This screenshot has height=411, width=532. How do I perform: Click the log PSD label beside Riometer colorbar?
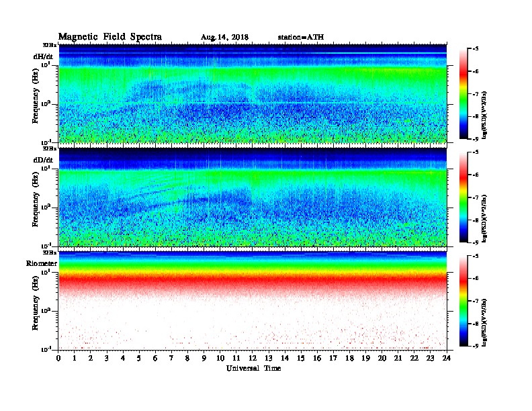(x=484, y=322)
